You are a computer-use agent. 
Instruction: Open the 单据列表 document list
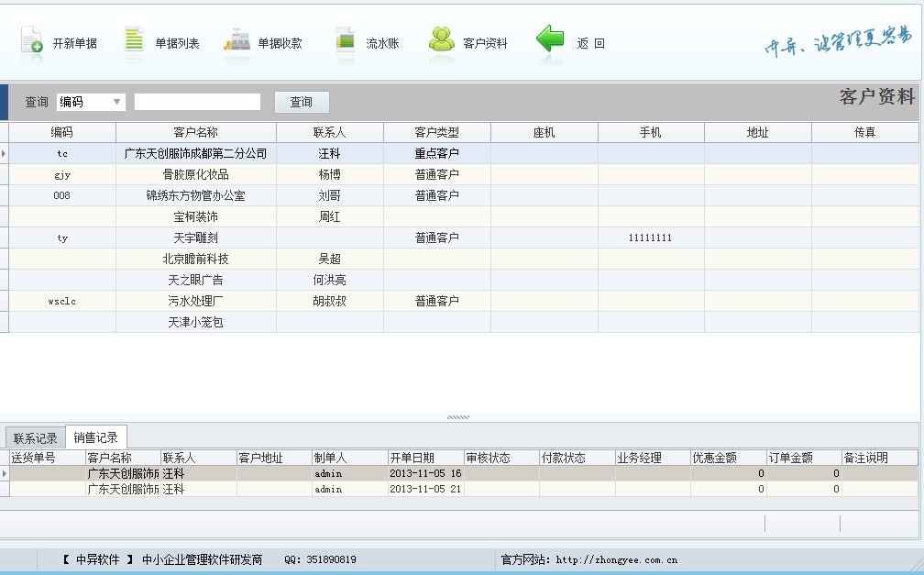point(160,39)
